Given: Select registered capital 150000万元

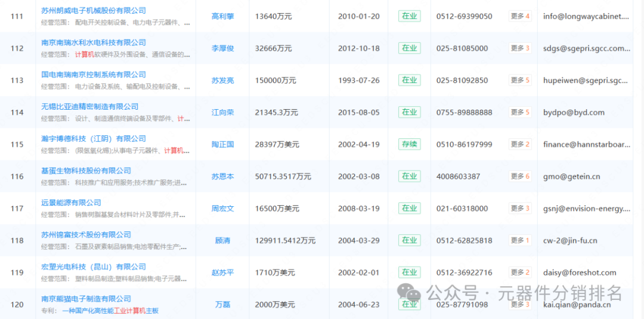Looking at the screenshot, I should pos(275,80).
